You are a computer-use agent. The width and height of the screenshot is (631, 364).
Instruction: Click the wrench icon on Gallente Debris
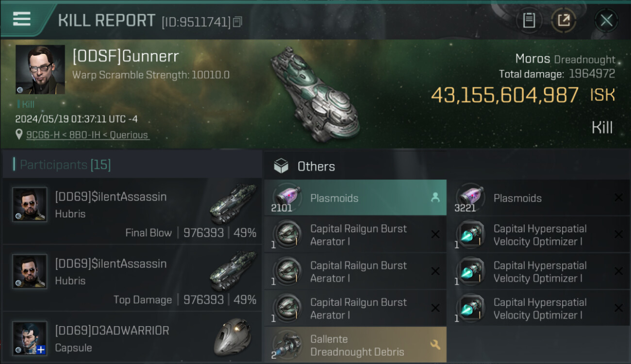pyautogui.click(x=435, y=345)
